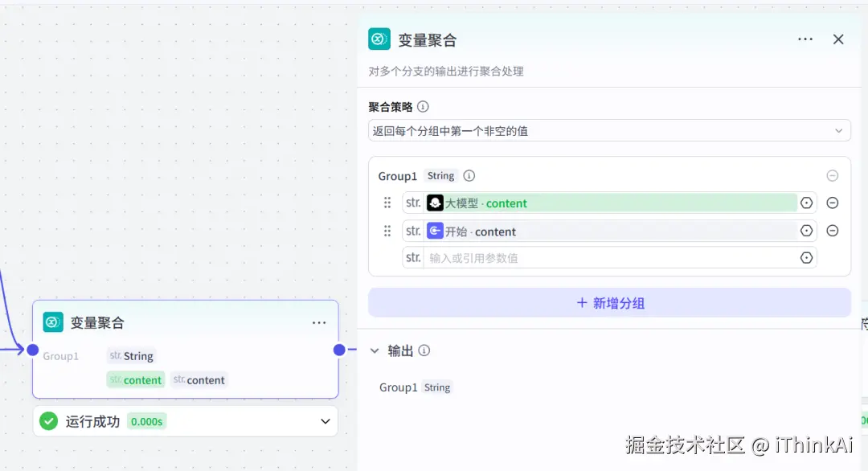Collapse the 输出 output section

(375, 350)
